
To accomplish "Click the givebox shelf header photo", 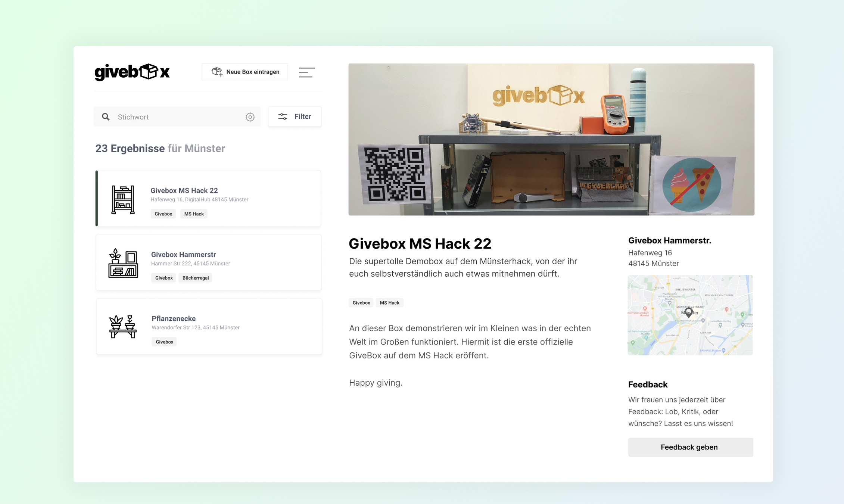I will coord(551,139).
